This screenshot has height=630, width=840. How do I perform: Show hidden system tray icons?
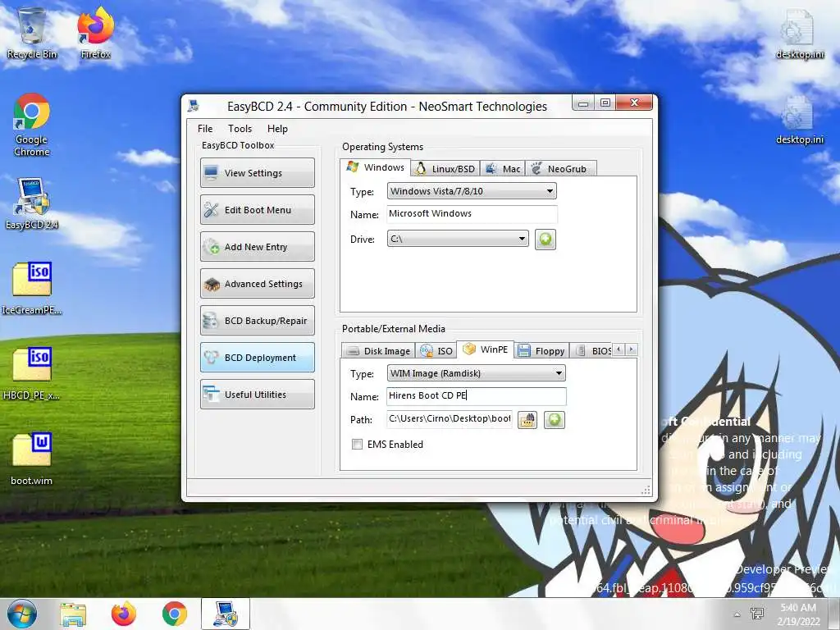pos(737,614)
